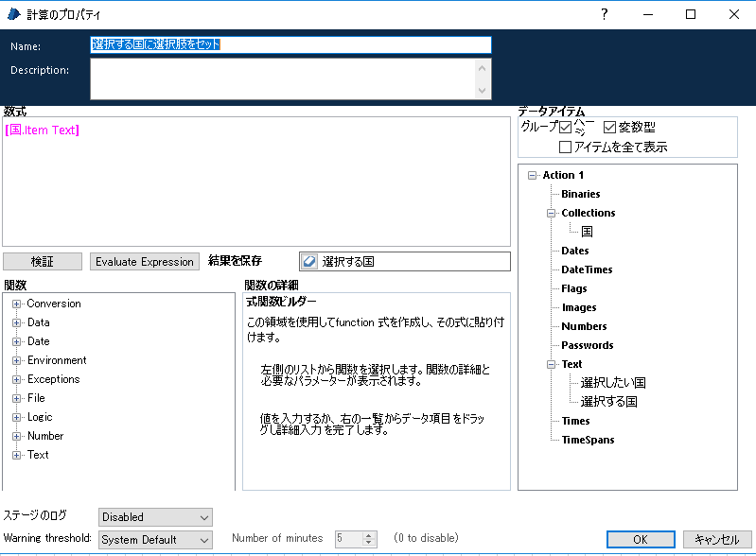This screenshot has width=756, height=556.
Task: Expand the Date function group
Action: tap(16, 341)
